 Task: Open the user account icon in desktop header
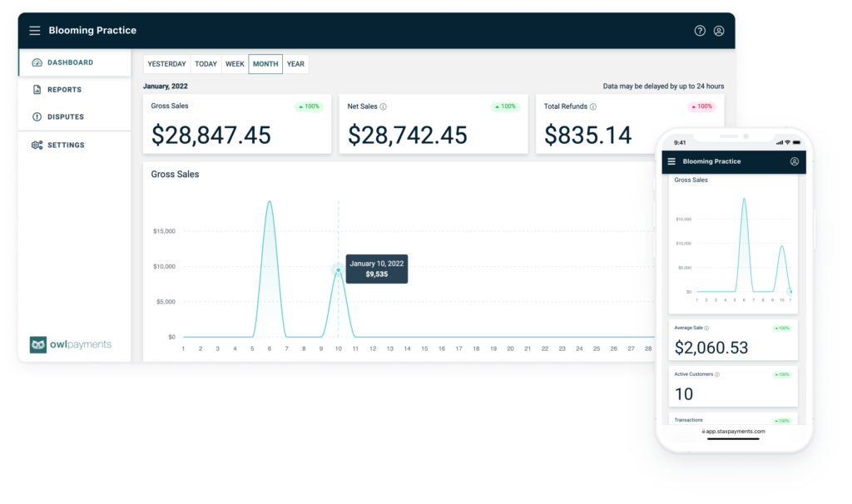pyautogui.click(x=719, y=31)
